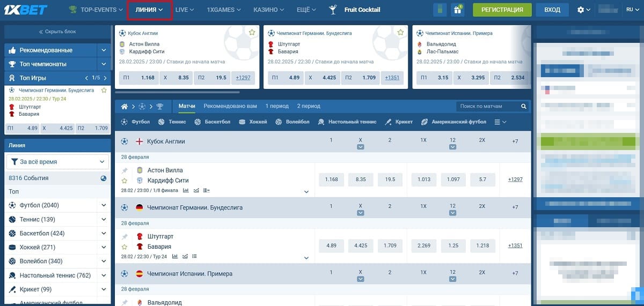
Task: Open settings gear dropdown in header
Action: tap(583, 10)
